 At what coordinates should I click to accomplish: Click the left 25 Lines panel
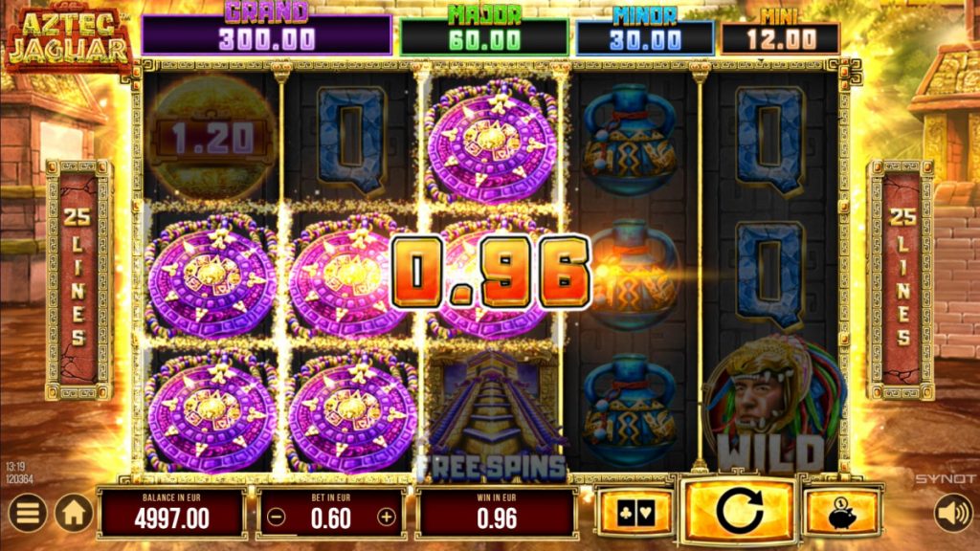[x=78, y=279]
